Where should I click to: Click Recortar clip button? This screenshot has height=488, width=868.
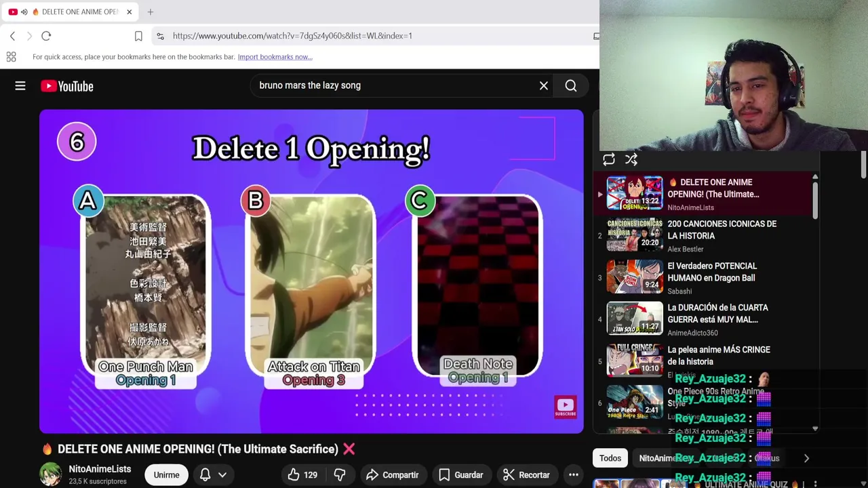526,475
